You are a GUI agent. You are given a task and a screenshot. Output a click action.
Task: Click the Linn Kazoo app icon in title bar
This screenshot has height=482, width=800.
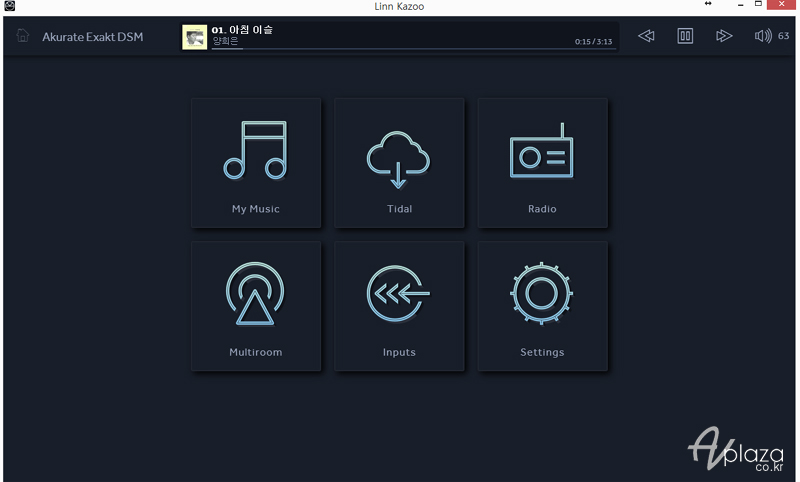pyautogui.click(x=9, y=6)
